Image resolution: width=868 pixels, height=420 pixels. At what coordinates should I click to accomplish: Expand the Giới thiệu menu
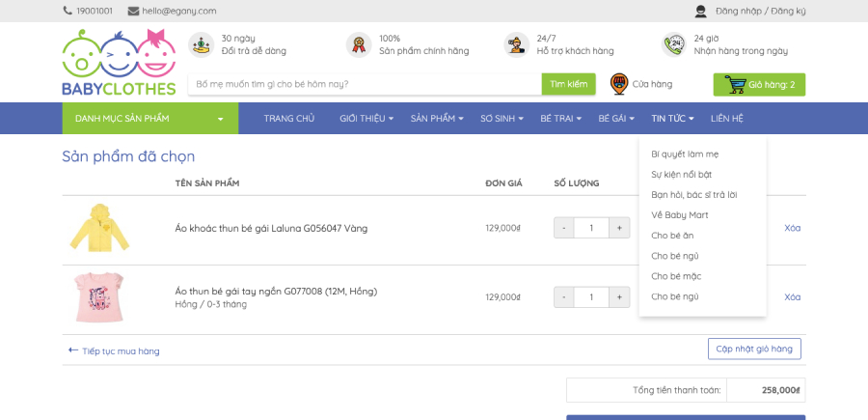[366, 118]
